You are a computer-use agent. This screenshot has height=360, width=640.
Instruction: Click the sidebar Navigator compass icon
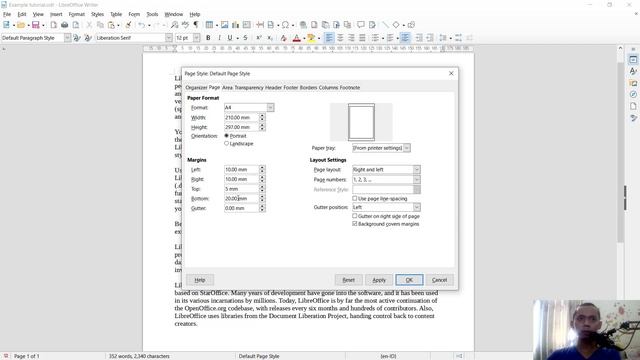(633, 94)
